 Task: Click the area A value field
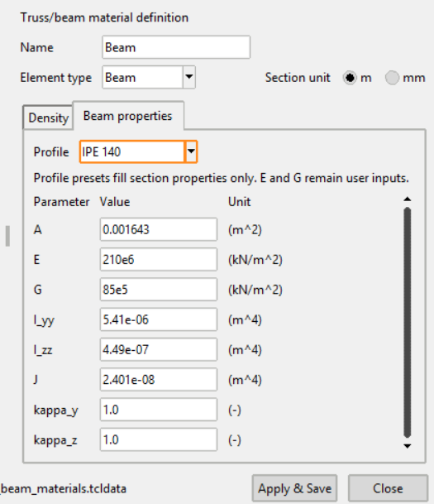(x=159, y=229)
